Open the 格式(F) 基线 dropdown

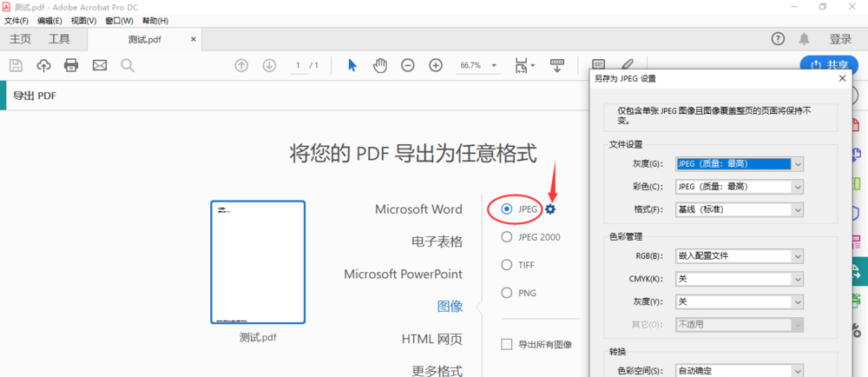pos(740,210)
